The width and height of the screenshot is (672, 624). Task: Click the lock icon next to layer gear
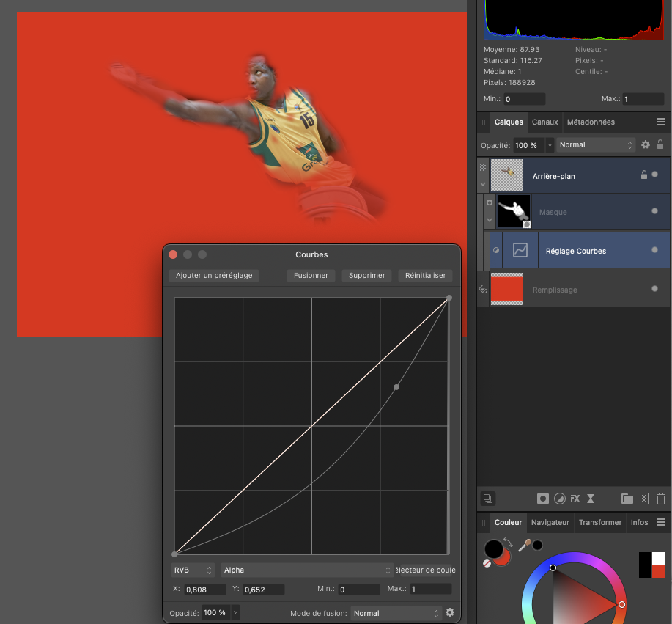(x=660, y=144)
